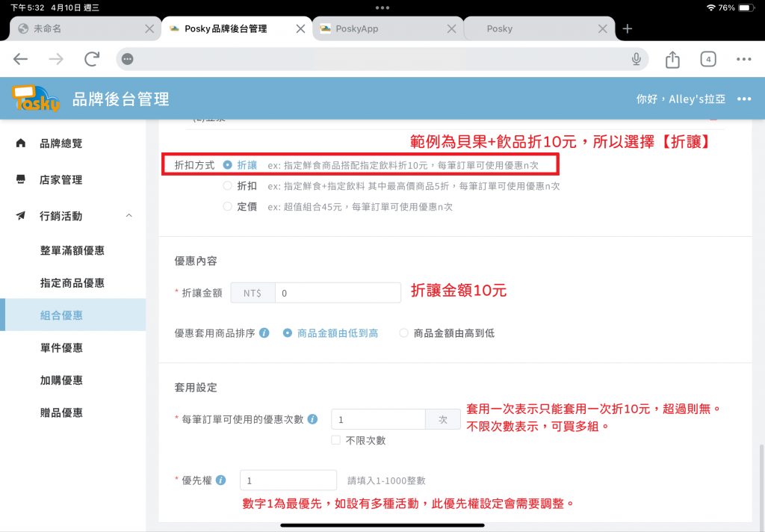Tap the microphone icon in address bar
Image resolution: width=765 pixels, height=532 pixels.
click(637, 59)
